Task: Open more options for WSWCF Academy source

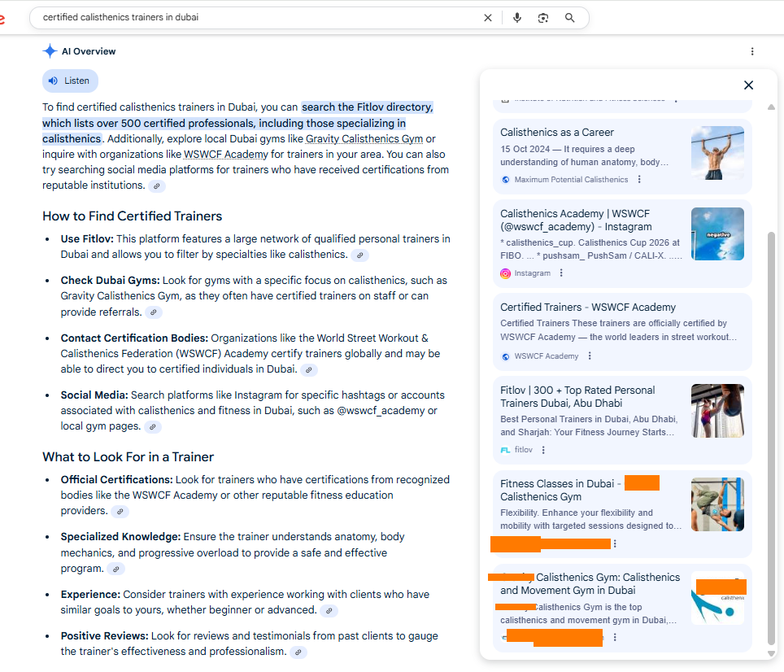Action: 590,356
